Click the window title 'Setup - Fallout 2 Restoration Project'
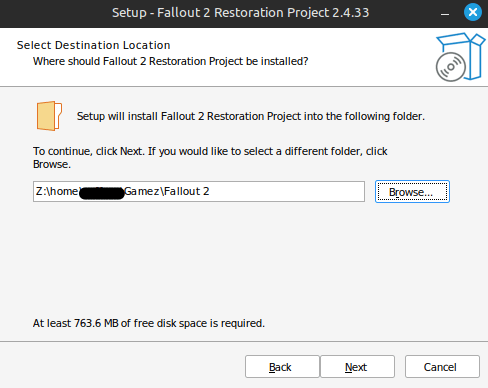 click(x=240, y=13)
